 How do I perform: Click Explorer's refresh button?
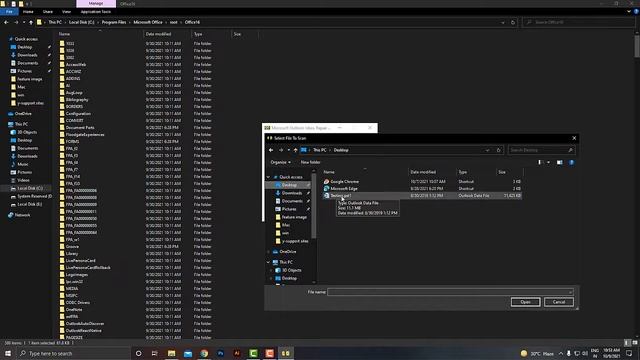pos(513,22)
